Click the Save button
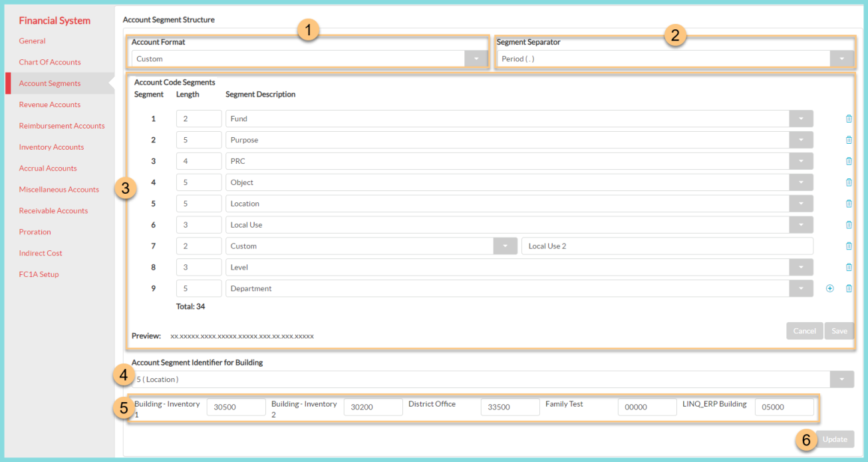Screen dimensions: 868x462 tap(839, 331)
